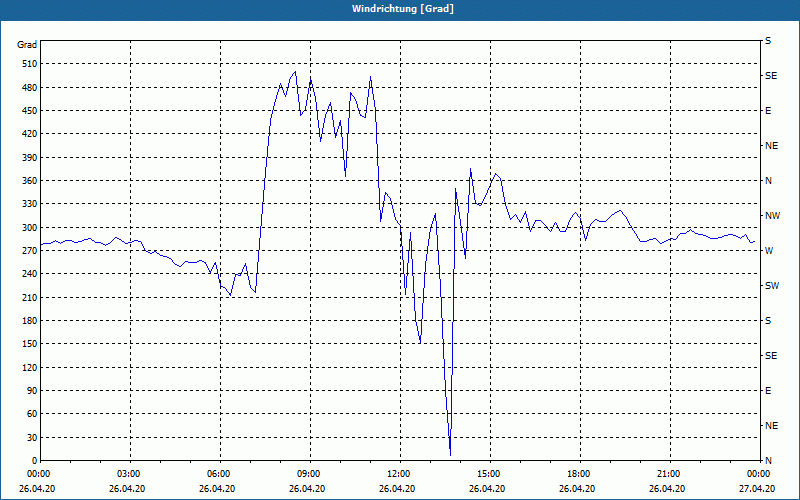Click the NW compass label

click(x=772, y=216)
